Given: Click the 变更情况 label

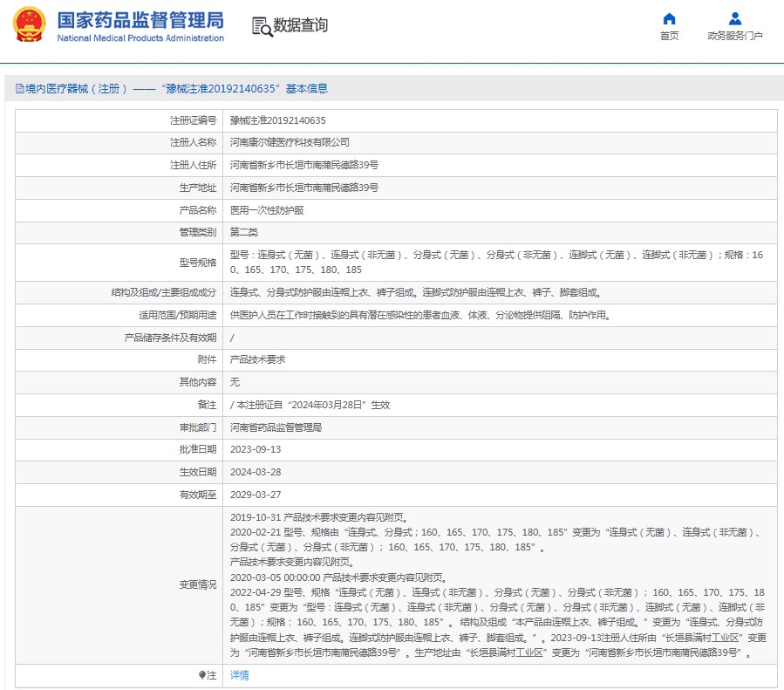Looking at the screenshot, I should pyautogui.click(x=197, y=584).
